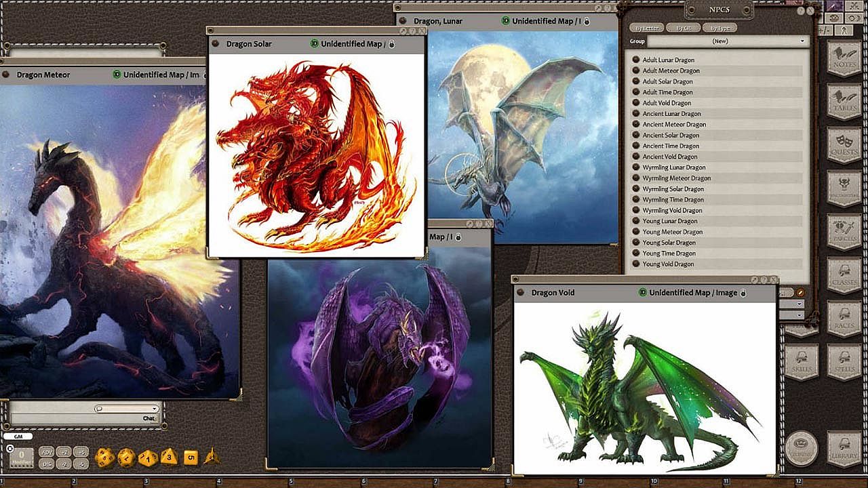The height and width of the screenshot is (488, 868).
Task: Click the green Void dragon image
Action: pos(644,387)
